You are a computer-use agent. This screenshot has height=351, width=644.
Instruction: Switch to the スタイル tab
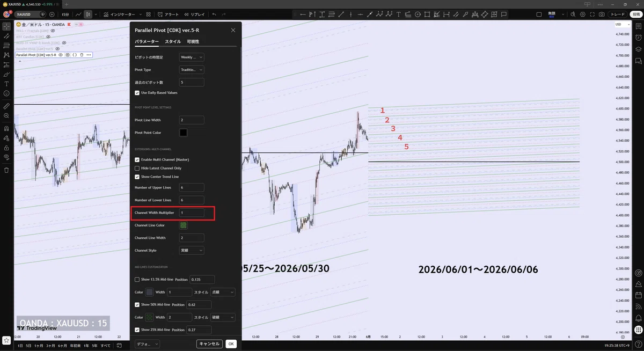(173, 41)
